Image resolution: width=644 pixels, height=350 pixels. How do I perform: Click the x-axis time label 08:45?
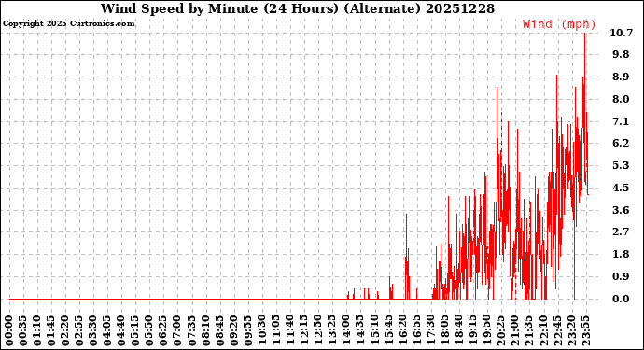[220, 331]
